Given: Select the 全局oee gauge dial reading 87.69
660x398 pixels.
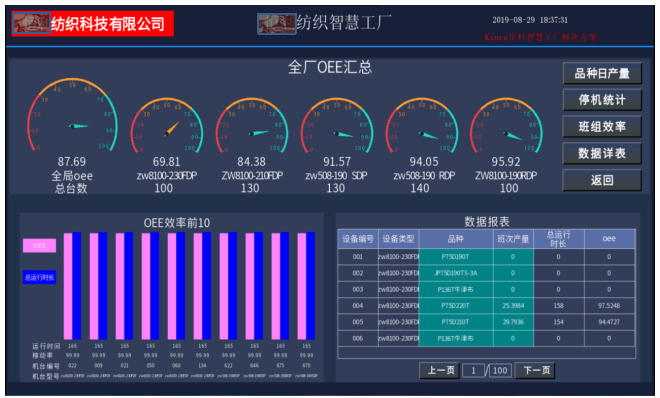Looking at the screenshot, I should (x=72, y=114).
